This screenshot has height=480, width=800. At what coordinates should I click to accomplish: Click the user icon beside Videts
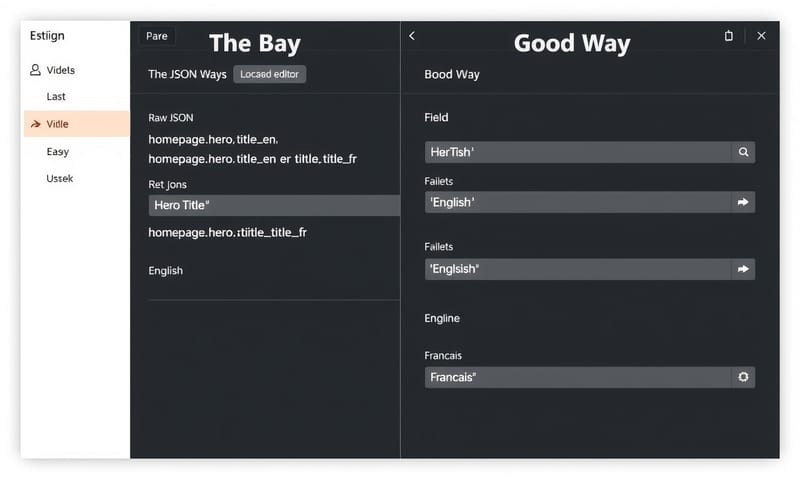tap(36, 70)
